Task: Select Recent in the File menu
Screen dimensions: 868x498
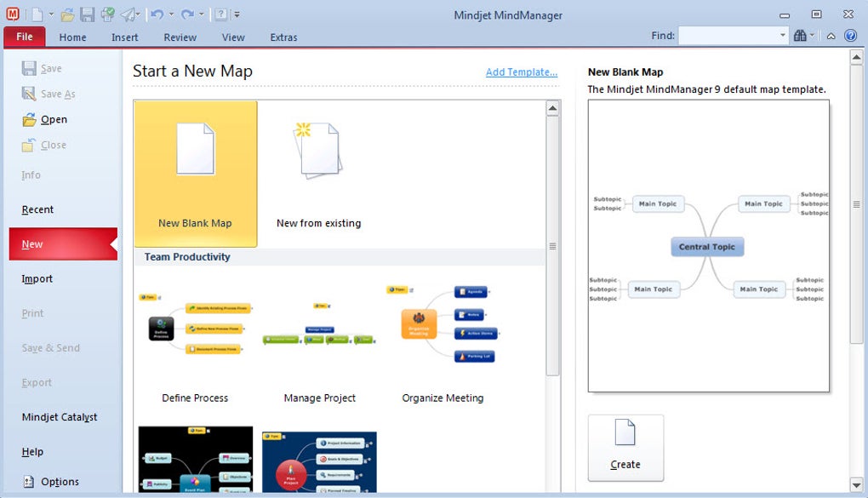Action: [37, 209]
